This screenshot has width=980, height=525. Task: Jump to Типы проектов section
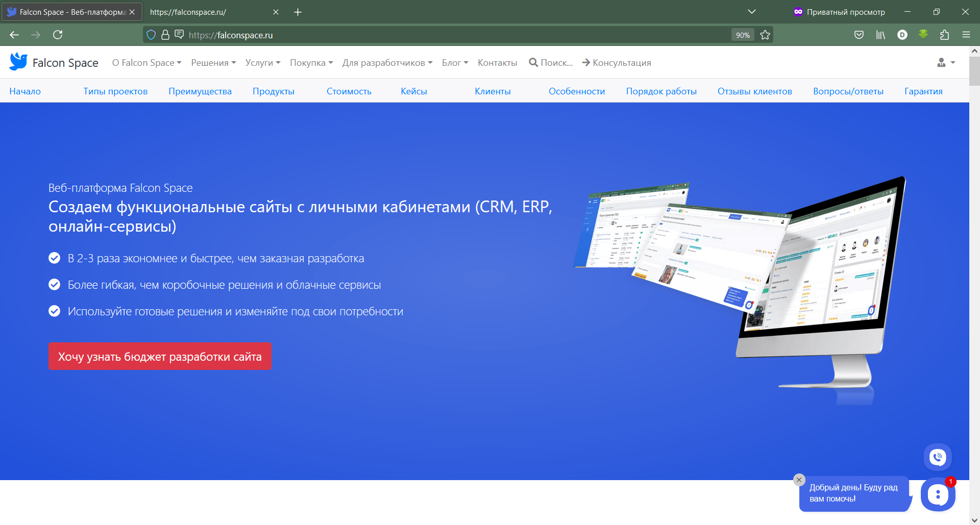115,91
